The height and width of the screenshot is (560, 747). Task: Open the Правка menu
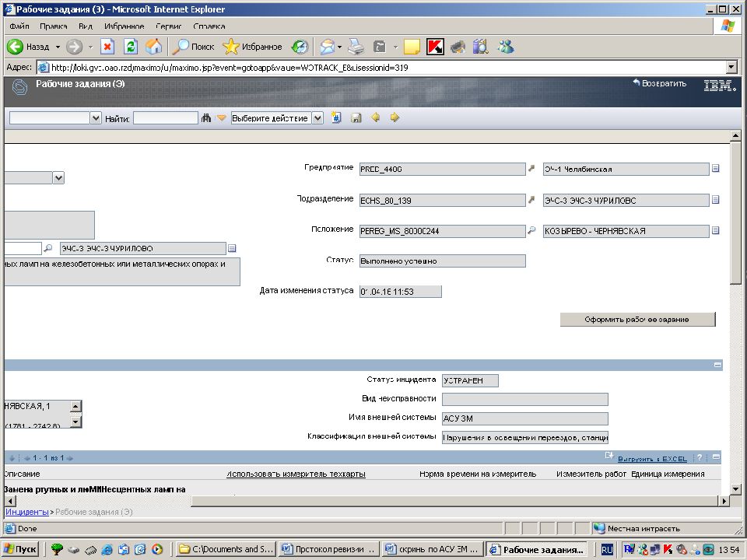[x=54, y=26]
